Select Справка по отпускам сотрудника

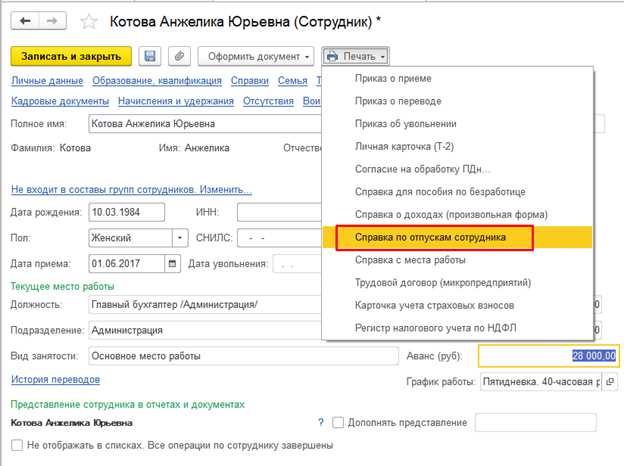tap(430, 238)
